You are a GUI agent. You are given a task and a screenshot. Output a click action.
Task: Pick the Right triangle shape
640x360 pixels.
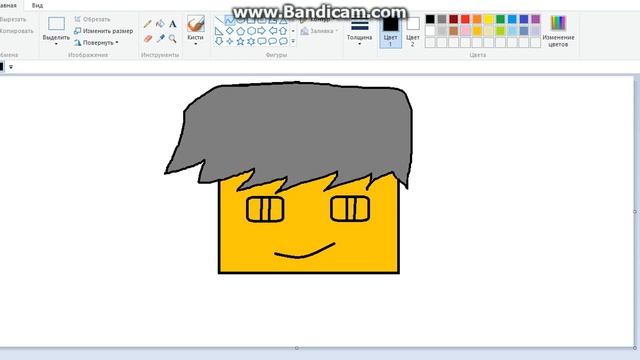pyautogui.click(x=219, y=31)
